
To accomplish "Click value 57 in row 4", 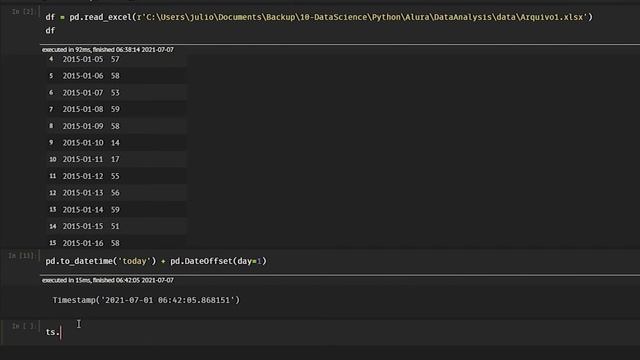I will pos(115,59).
